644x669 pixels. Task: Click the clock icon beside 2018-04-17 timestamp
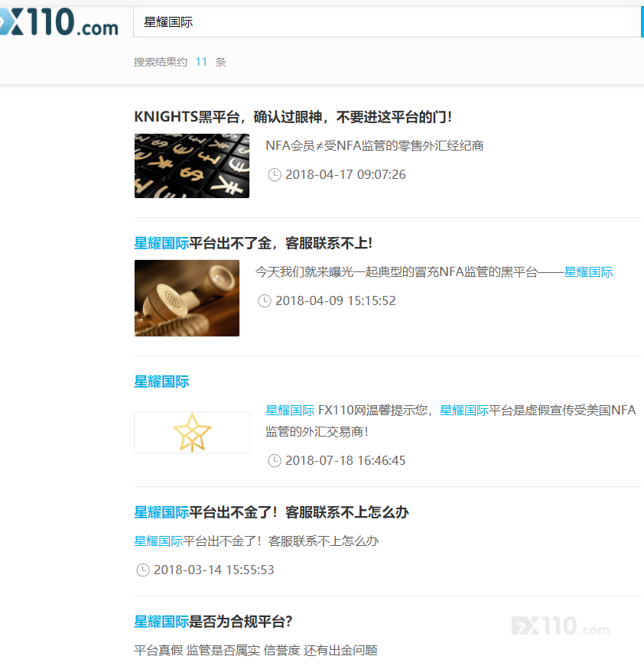(275, 175)
